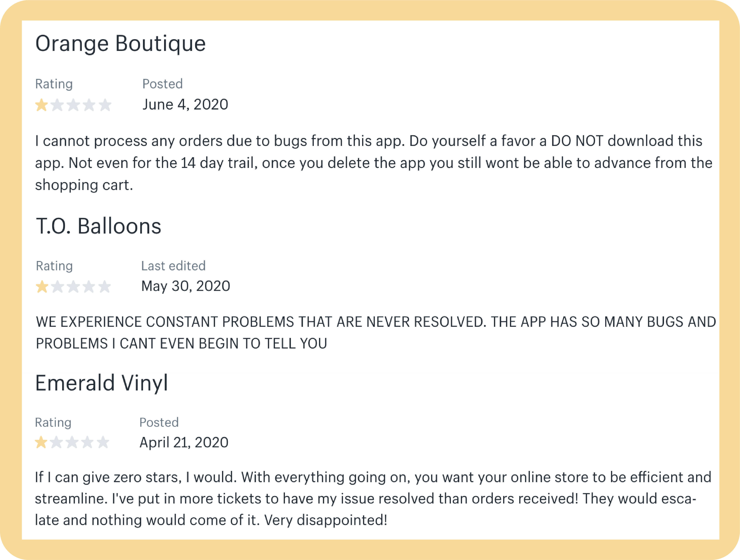Click the fifth star of Orange Boutique's rating
740x560 pixels.
tap(105, 105)
